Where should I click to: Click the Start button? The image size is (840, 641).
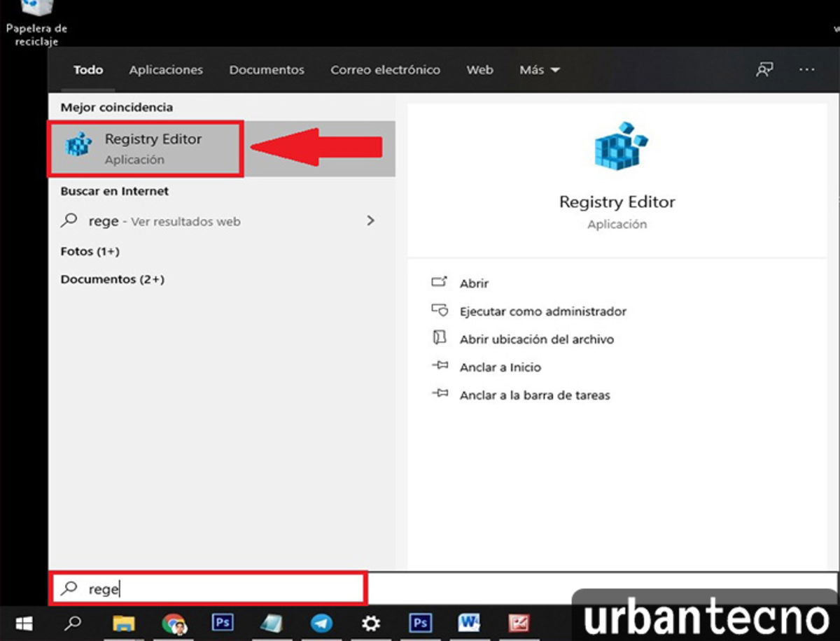(x=24, y=623)
